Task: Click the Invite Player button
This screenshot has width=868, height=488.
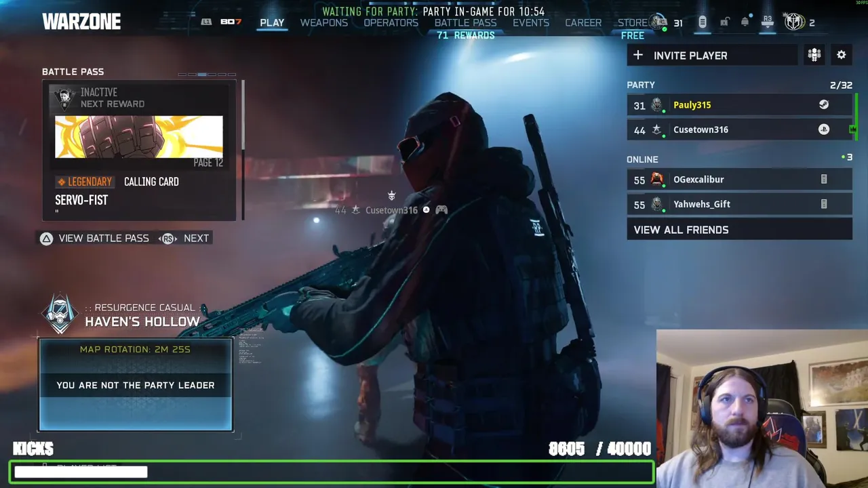Action: [x=712, y=56]
